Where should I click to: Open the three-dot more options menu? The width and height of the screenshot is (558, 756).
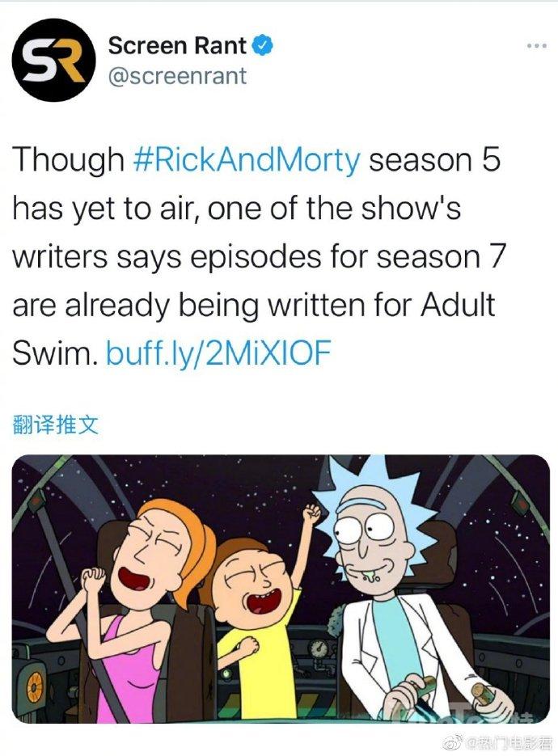pos(537,46)
